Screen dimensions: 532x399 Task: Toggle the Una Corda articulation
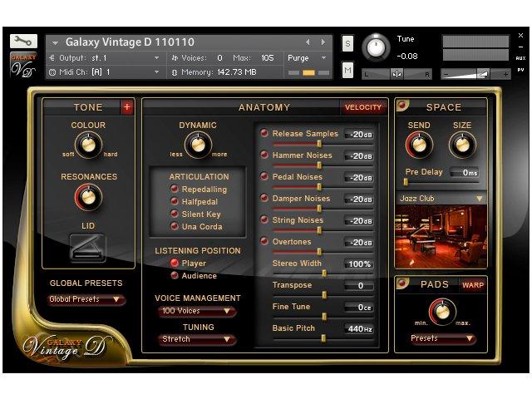click(x=175, y=226)
